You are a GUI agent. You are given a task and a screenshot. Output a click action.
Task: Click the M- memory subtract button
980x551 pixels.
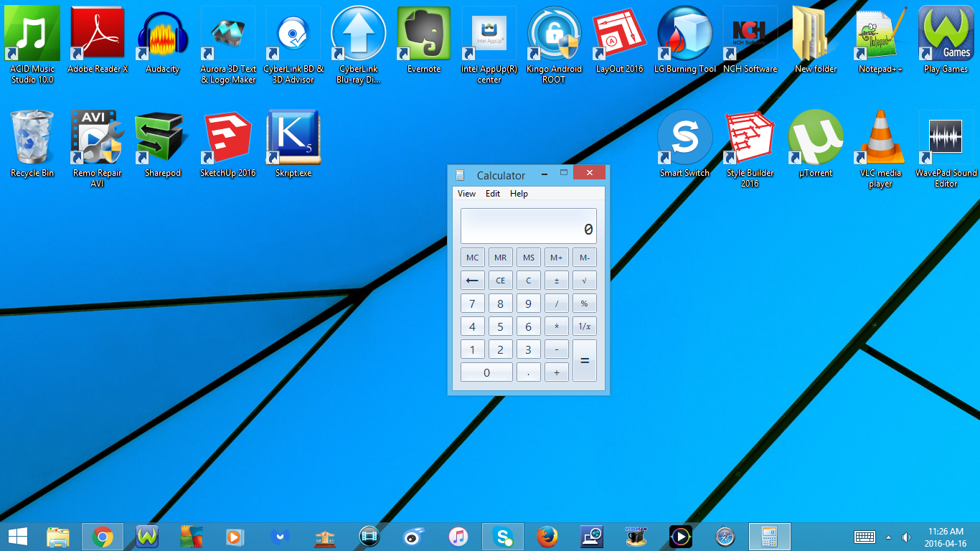pos(585,258)
